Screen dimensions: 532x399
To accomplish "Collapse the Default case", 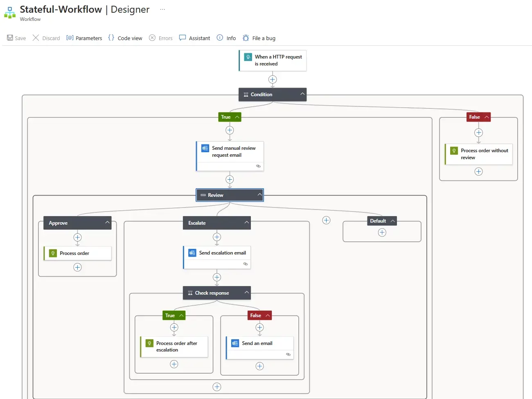I will click(x=393, y=221).
